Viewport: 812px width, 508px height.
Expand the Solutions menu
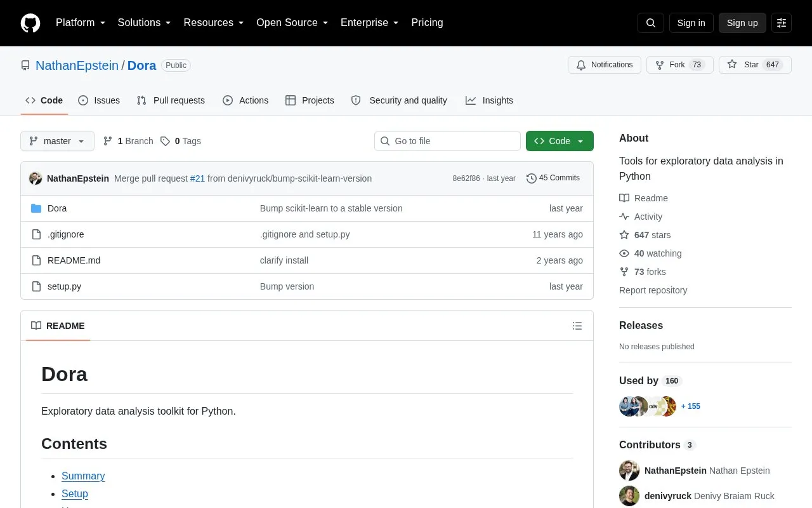pyautogui.click(x=144, y=23)
